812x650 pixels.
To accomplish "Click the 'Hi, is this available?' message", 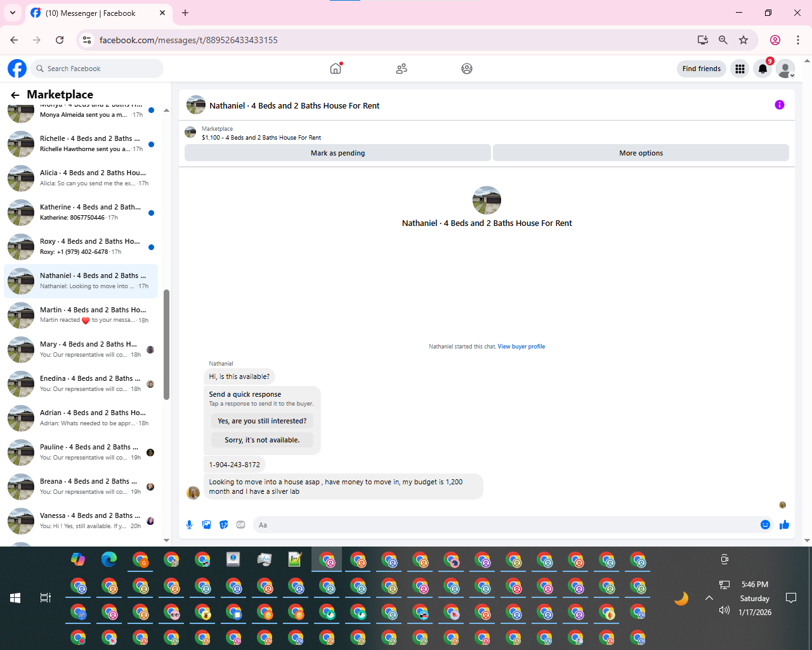I will tap(239, 376).
